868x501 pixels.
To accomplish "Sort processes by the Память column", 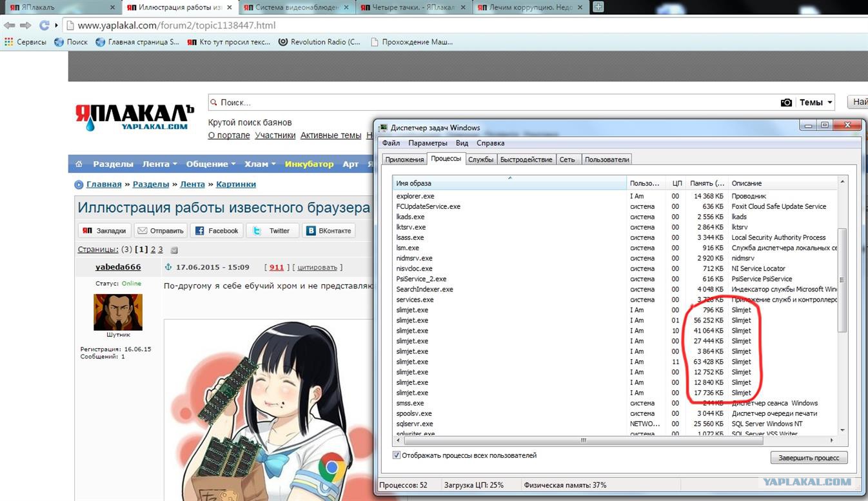I will pos(707,183).
